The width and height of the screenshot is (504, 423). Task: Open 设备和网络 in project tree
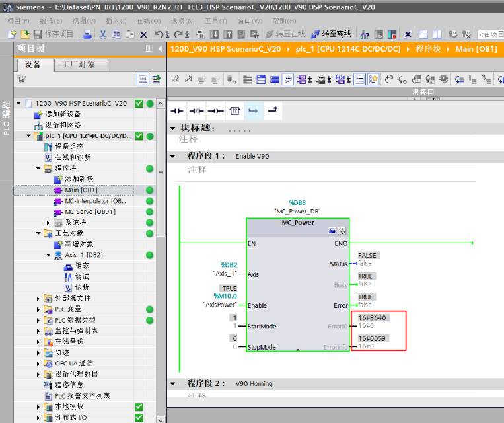pos(63,125)
